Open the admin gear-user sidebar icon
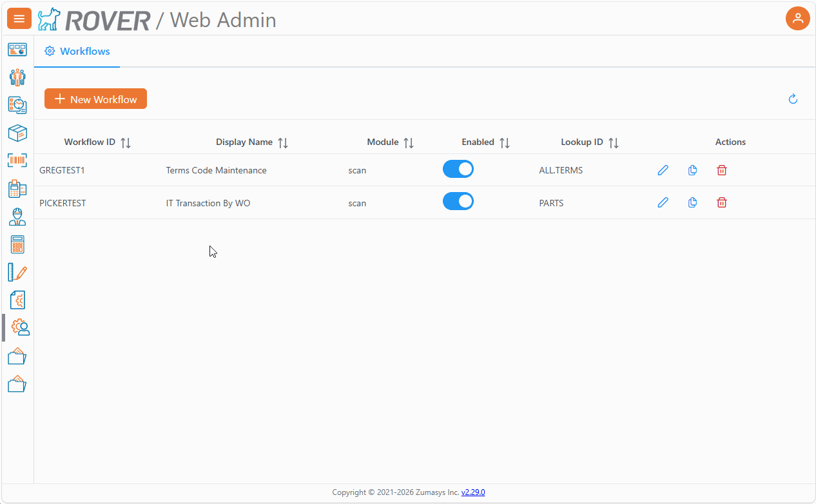The width and height of the screenshot is (816, 504). coord(20,327)
